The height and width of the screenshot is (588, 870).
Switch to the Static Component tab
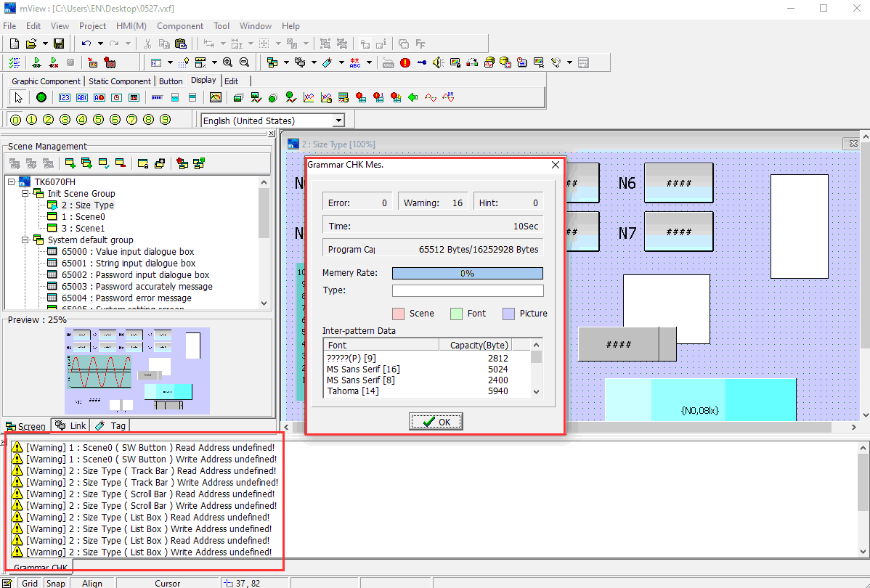point(120,81)
